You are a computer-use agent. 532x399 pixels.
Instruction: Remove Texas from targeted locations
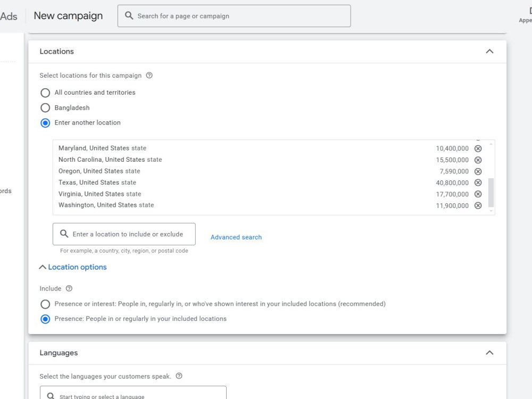click(x=478, y=182)
